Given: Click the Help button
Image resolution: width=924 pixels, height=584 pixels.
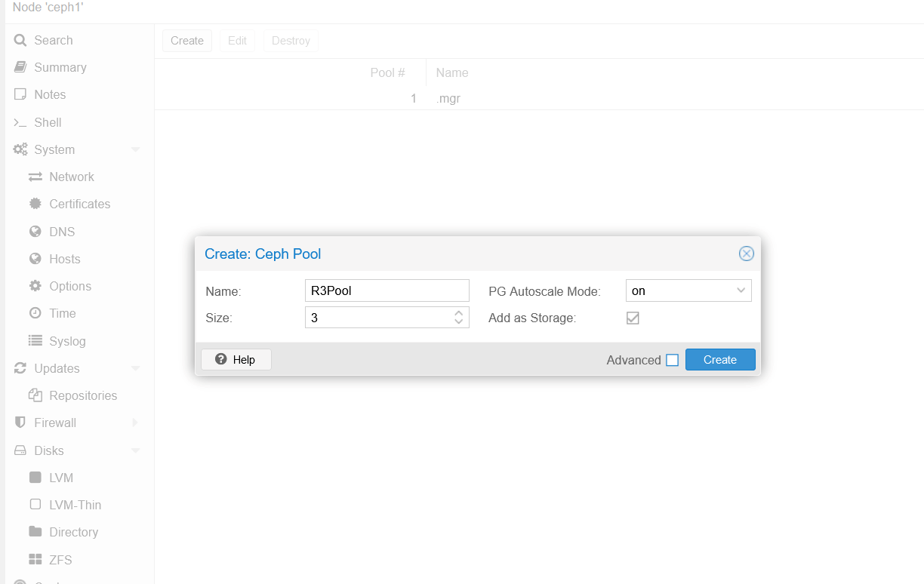Looking at the screenshot, I should coord(236,360).
